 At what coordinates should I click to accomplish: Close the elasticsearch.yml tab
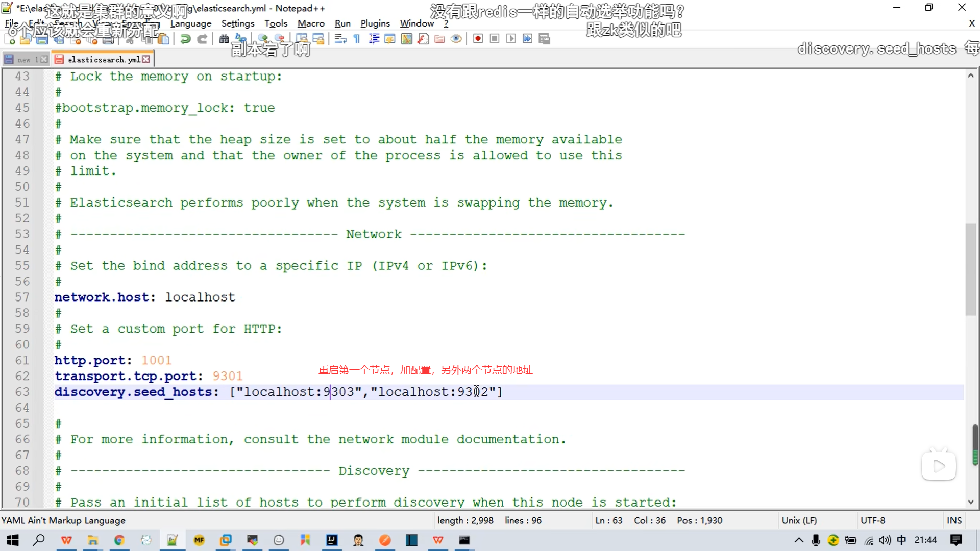point(146,59)
